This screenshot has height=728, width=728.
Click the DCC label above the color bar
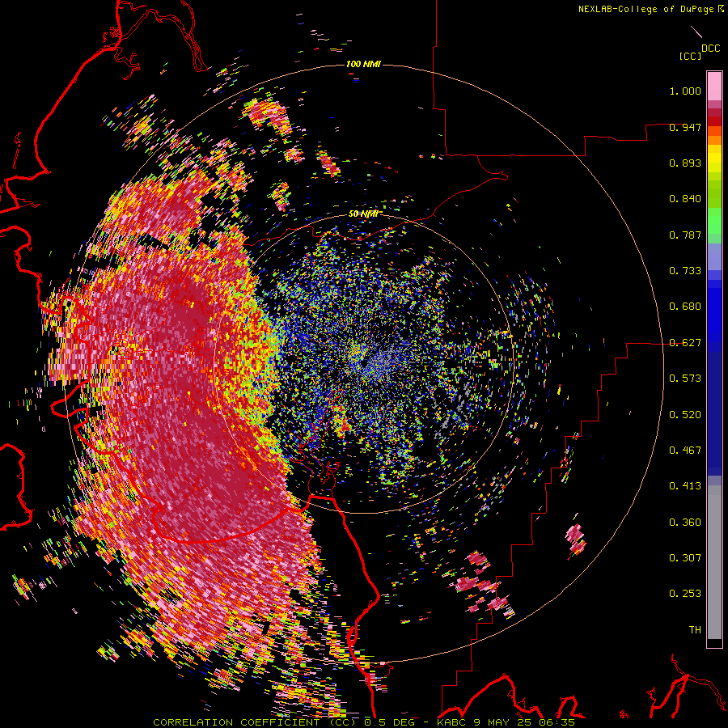(710, 49)
